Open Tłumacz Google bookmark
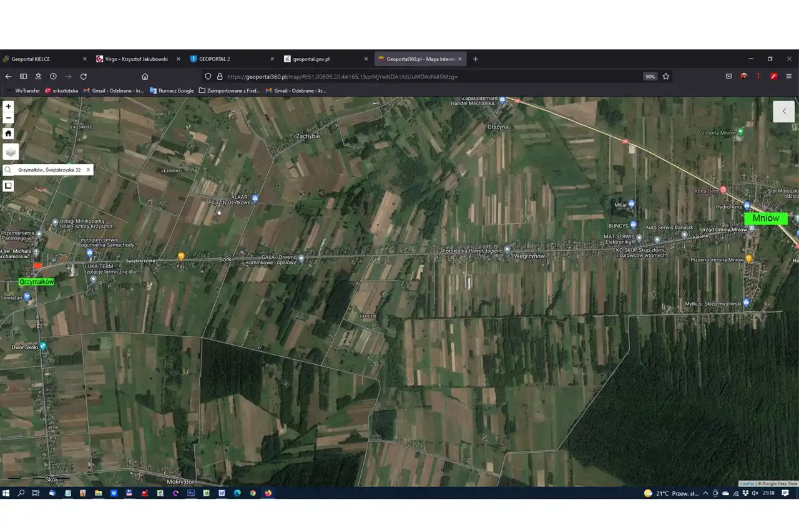799x532 pixels. pyautogui.click(x=172, y=90)
